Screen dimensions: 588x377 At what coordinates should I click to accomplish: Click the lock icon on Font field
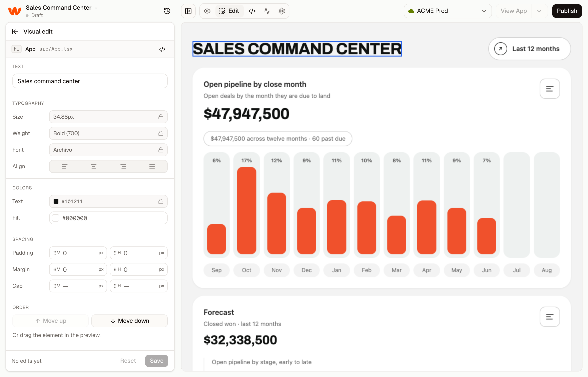[x=161, y=150]
